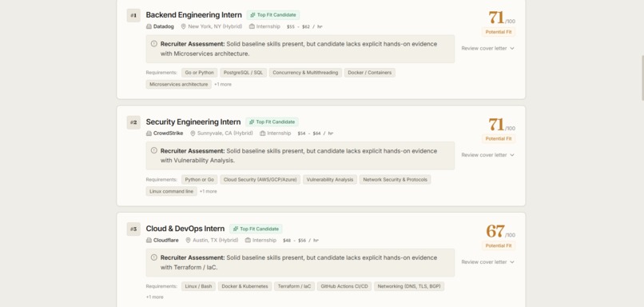The image size is (644, 307).
Task: Click the location pin next to New York, NY
Action: (x=184, y=26)
